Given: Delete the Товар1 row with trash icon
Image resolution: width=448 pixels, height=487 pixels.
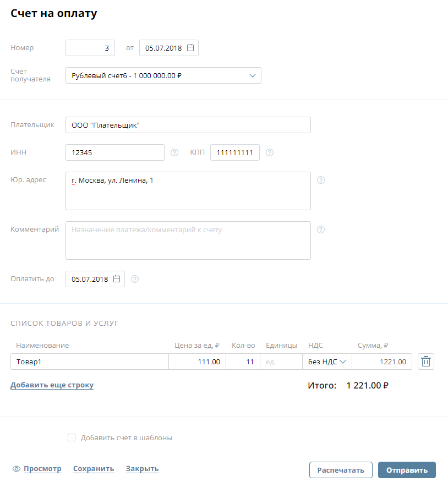Looking at the screenshot, I should click(426, 362).
